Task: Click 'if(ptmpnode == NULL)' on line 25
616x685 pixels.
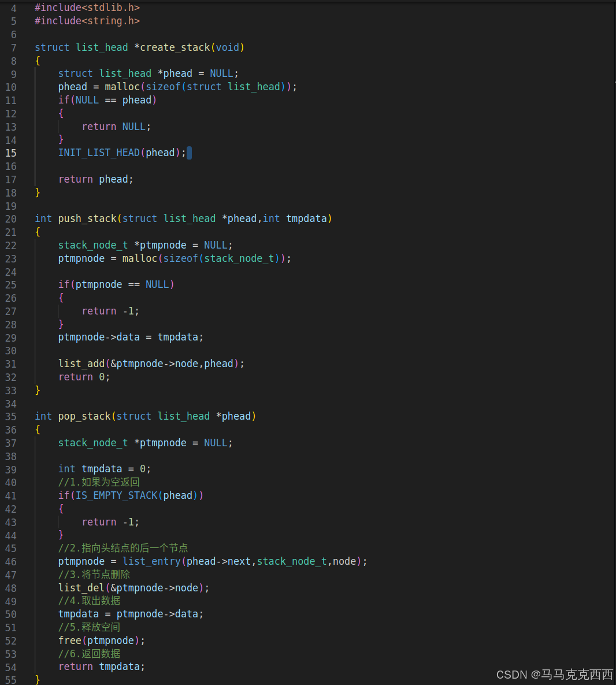Action: click(x=117, y=284)
